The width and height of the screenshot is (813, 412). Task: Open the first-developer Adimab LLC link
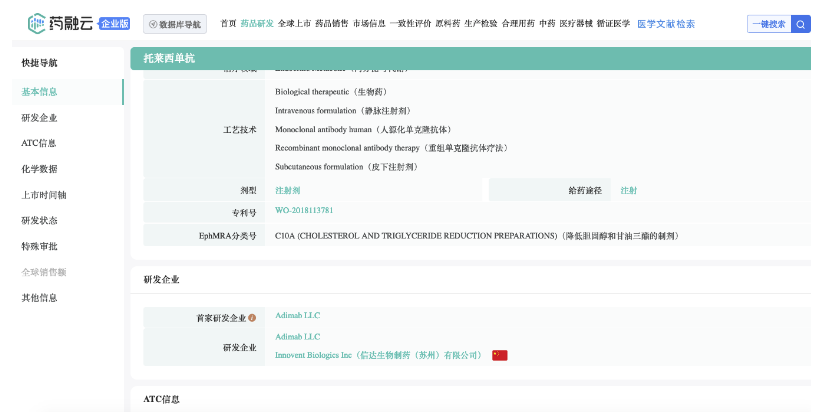[x=297, y=316]
